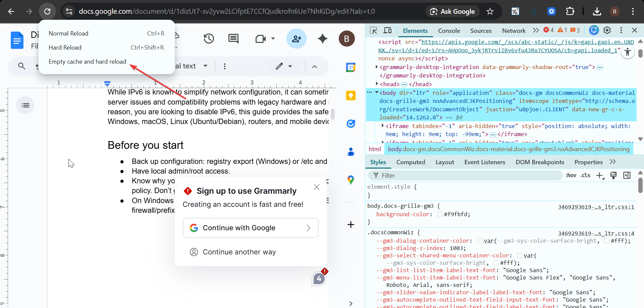Show more Styles pane tabs
This screenshot has width=644, height=308.
613,162
